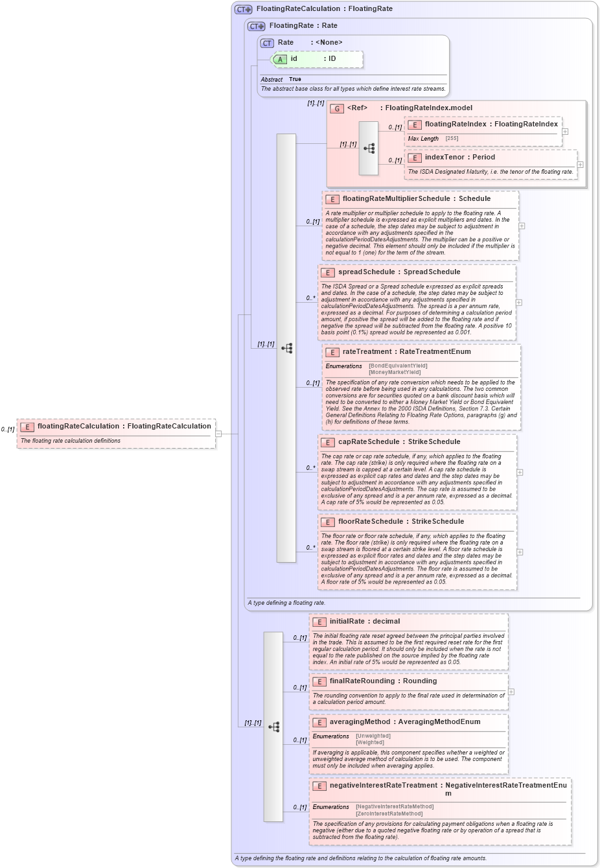Expand the floorRateSchedule element
This screenshot has width=600, height=868.
coord(520,552)
